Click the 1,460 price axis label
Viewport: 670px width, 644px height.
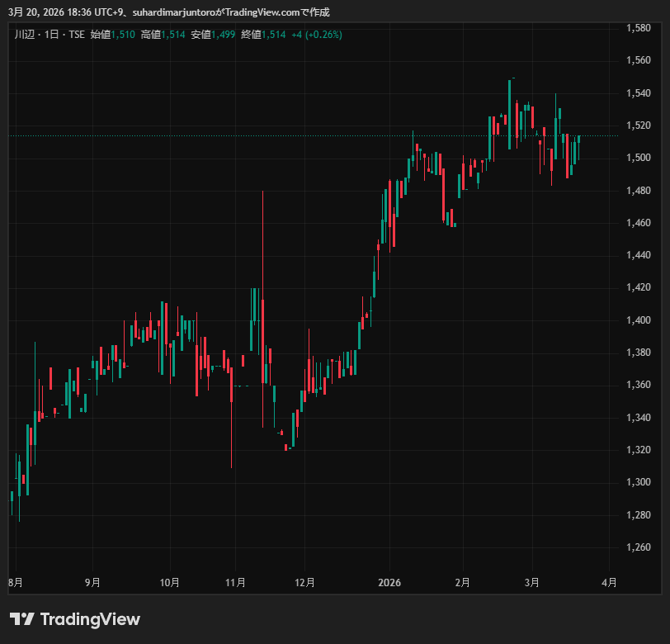point(639,223)
